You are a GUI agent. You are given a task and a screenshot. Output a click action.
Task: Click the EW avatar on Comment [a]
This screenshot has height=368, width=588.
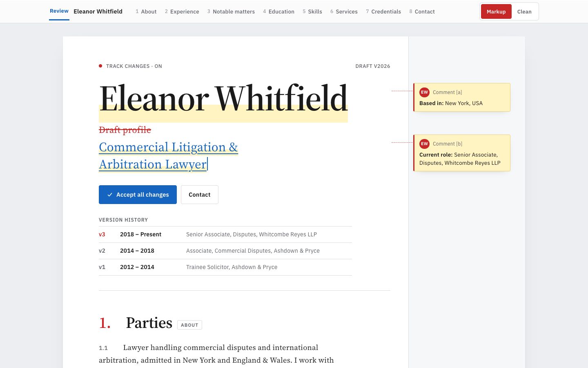pyautogui.click(x=424, y=92)
